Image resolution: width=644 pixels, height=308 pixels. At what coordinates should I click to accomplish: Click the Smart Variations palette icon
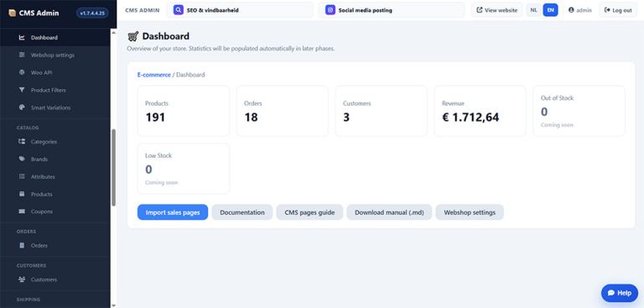click(x=22, y=107)
